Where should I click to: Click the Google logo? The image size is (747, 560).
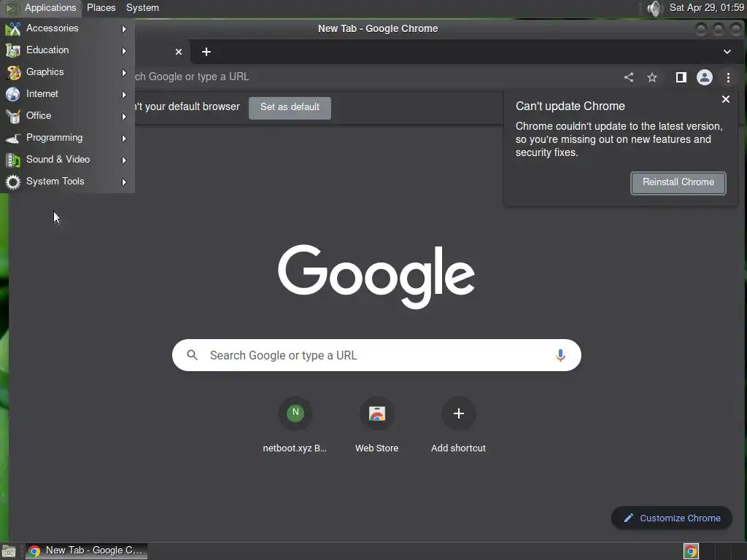click(376, 276)
